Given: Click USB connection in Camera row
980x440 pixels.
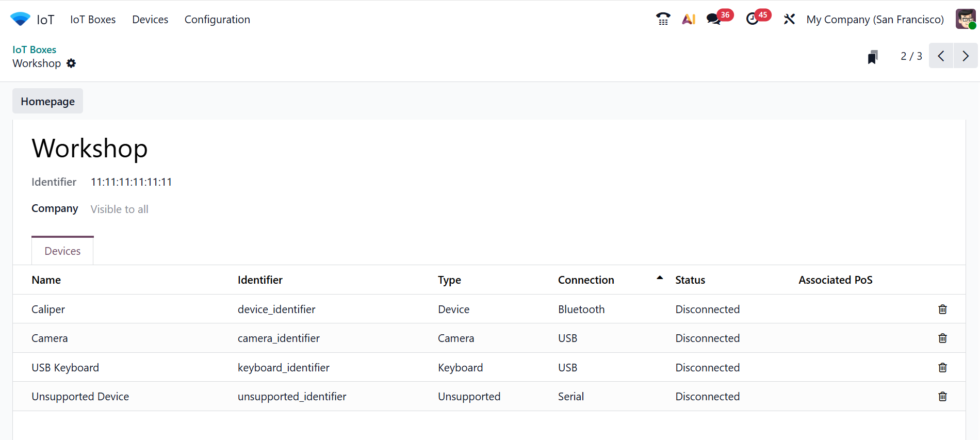Looking at the screenshot, I should coord(567,338).
